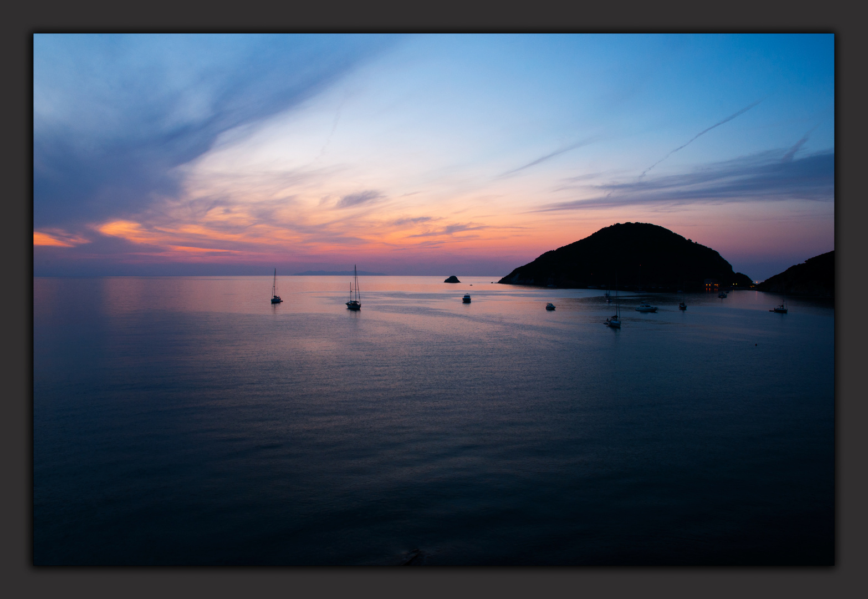
Task: Click the framed sunset seascape photograph
Action: pos(434,299)
